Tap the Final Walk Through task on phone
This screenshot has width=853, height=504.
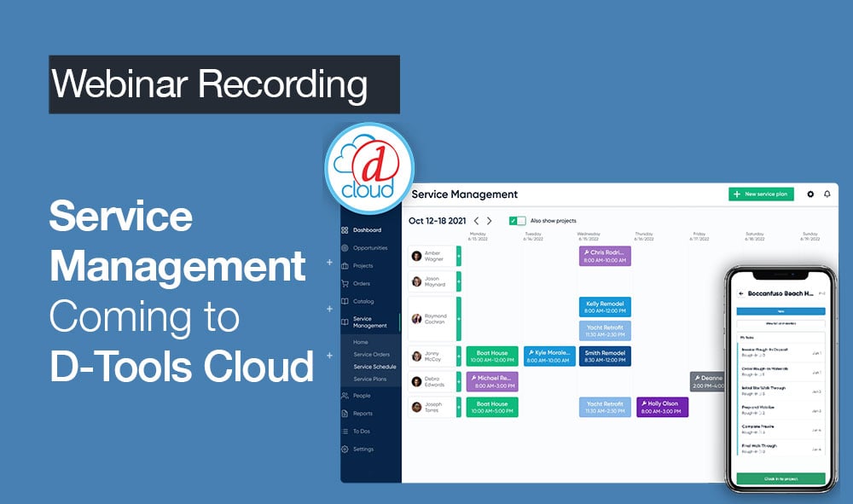(780, 448)
